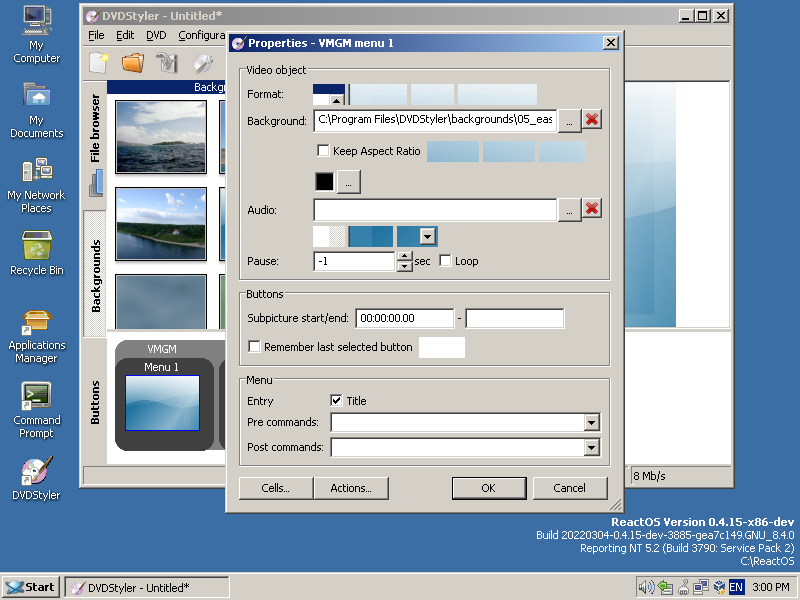800x600 pixels.
Task: Click the Actions... button
Action: click(x=351, y=488)
